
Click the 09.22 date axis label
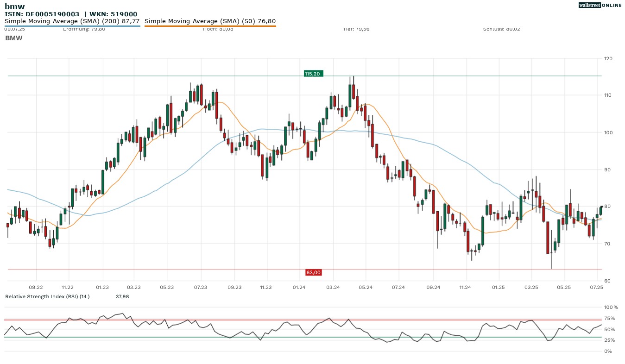(36, 288)
